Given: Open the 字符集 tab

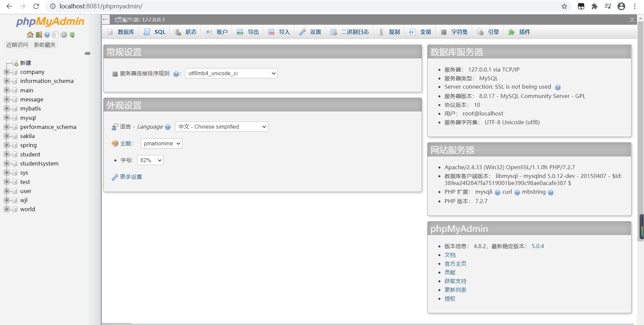Looking at the screenshot, I should click(x=454, y=32).
